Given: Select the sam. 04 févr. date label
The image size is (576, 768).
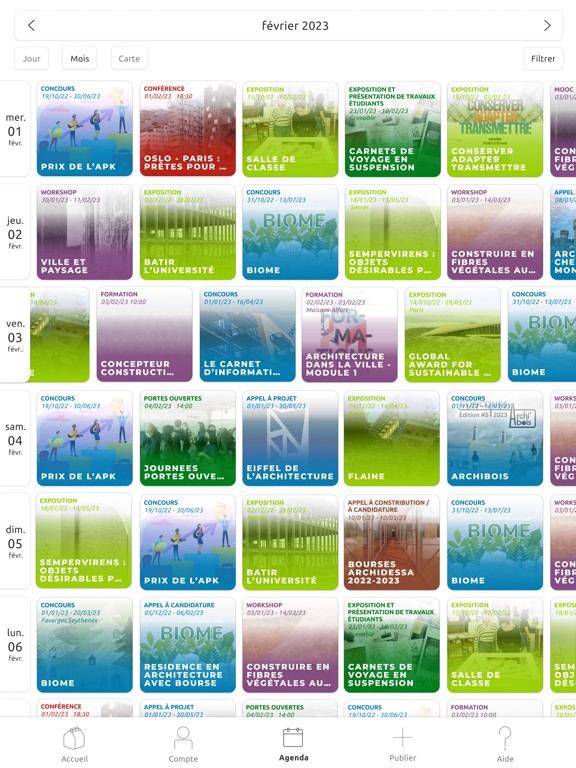Looking at the screenshot, I should [15, 438].
